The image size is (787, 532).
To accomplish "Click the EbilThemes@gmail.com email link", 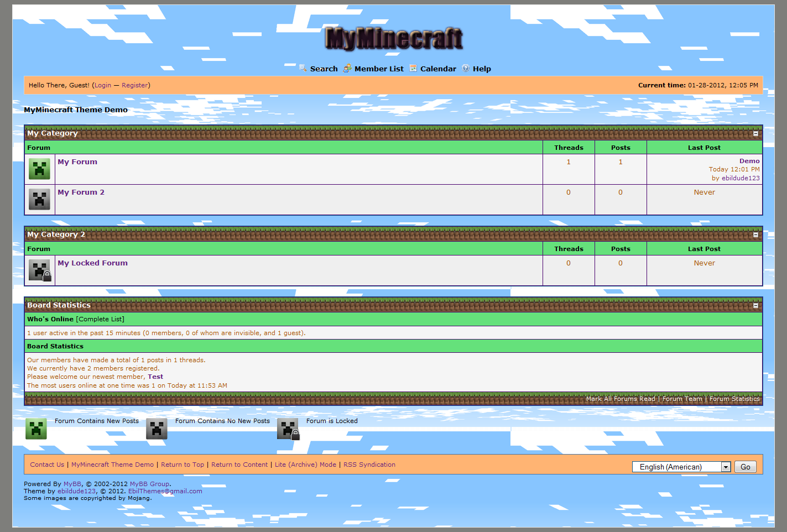I will pyautogui.click(x=165, y=491).
